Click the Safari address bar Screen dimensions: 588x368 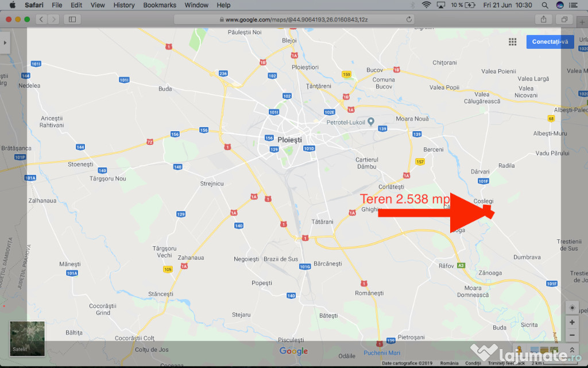click(x=293, y=19)
